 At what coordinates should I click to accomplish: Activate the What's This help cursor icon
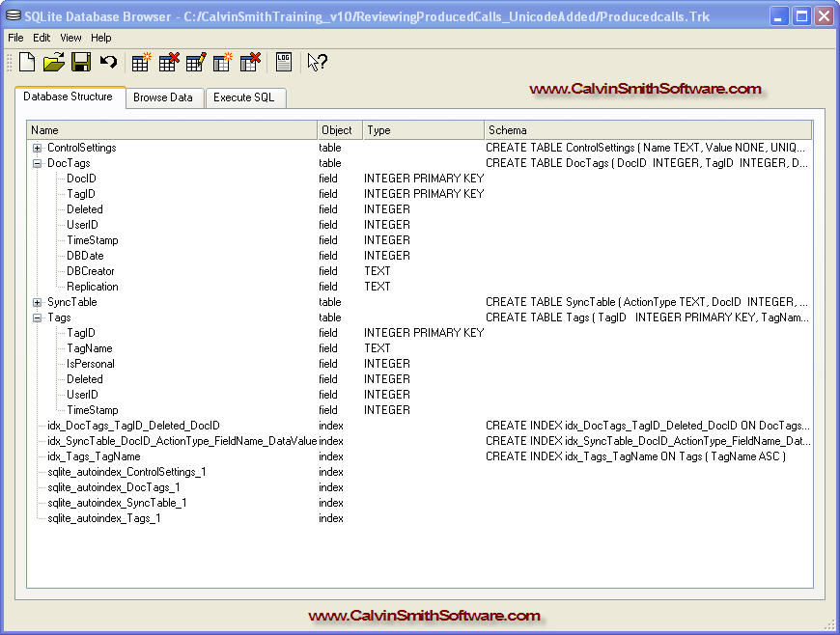click(318, 63)
